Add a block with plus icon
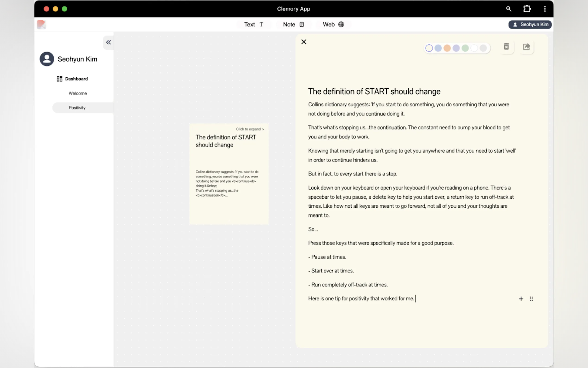 (x=521, y=299)
